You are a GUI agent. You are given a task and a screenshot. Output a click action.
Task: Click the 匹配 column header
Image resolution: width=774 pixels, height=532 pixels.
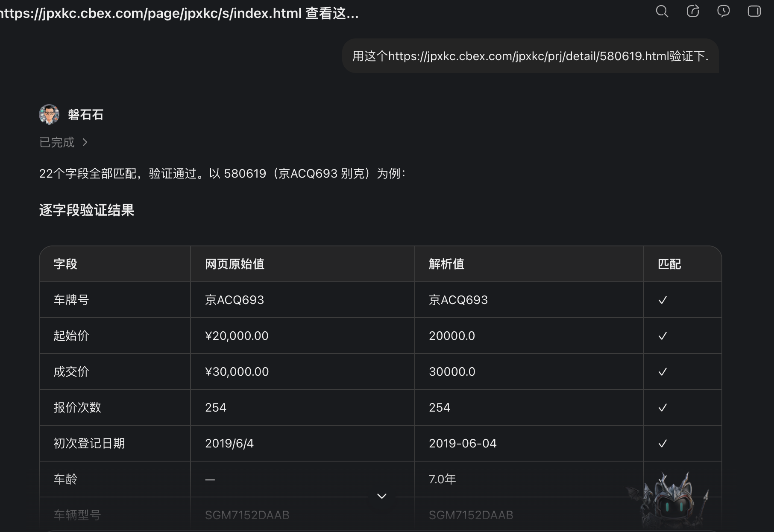(x=669, y=264)
